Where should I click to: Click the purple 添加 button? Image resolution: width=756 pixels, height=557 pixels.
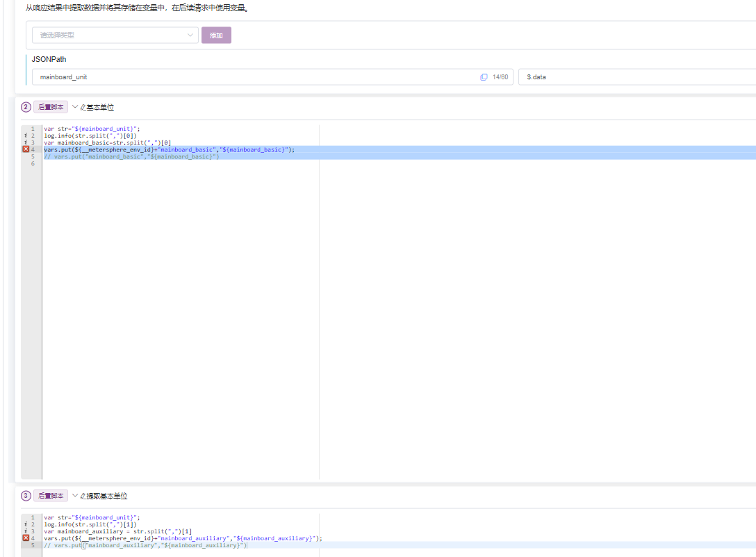pyautogui.click(x=216, y=35)
